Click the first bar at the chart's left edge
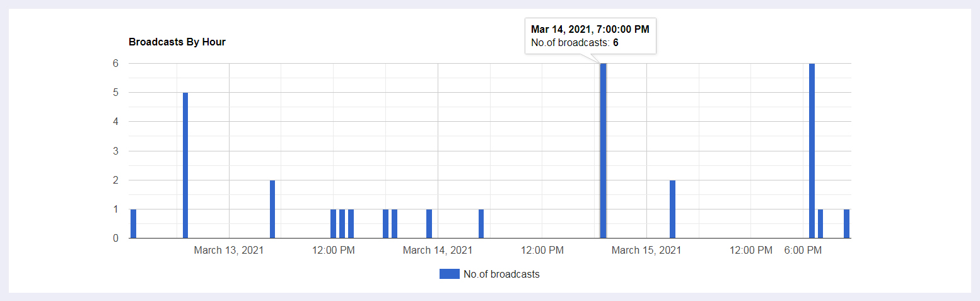Screen dimensions: 980x301 coord(133,223)
